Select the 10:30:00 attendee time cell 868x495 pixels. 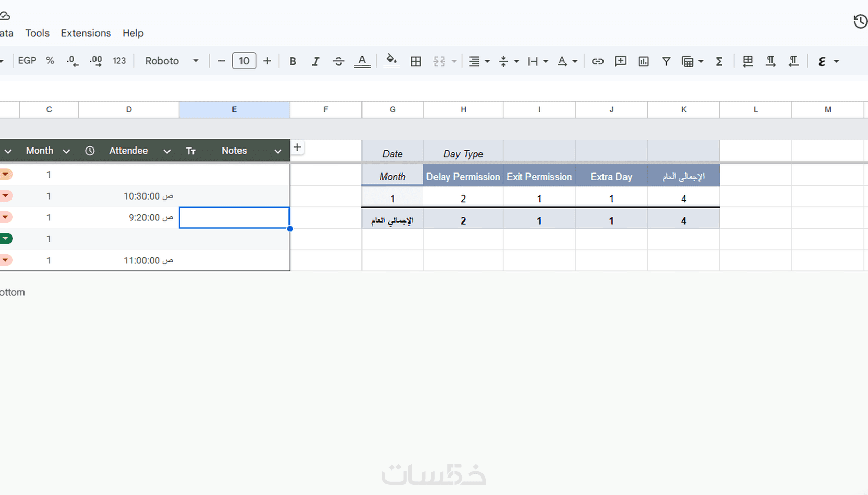(x=129, y=196)
